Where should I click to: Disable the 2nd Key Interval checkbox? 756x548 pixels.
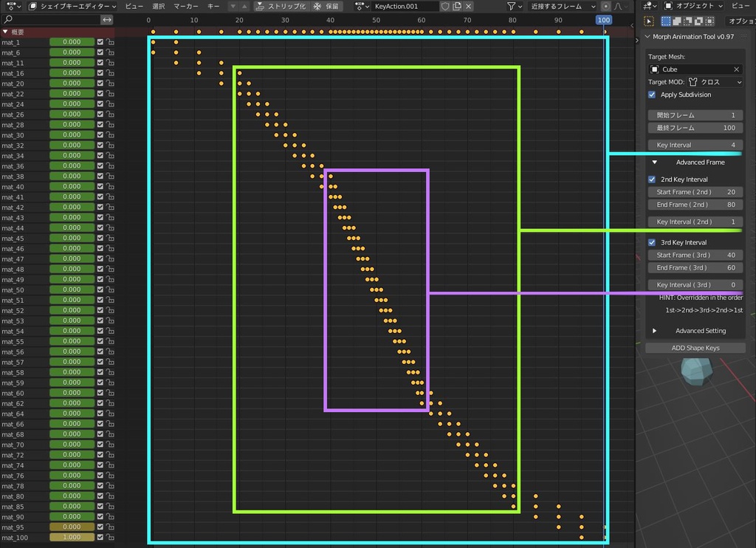[x=651, y=179]
